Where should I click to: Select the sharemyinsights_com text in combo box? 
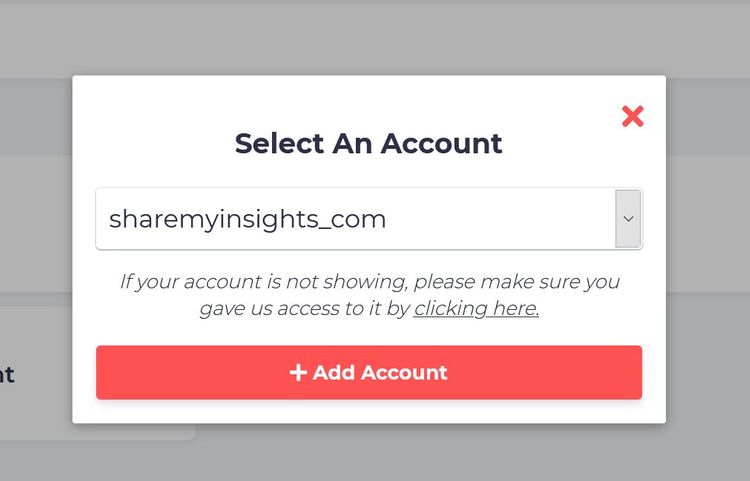pos(247,219)
